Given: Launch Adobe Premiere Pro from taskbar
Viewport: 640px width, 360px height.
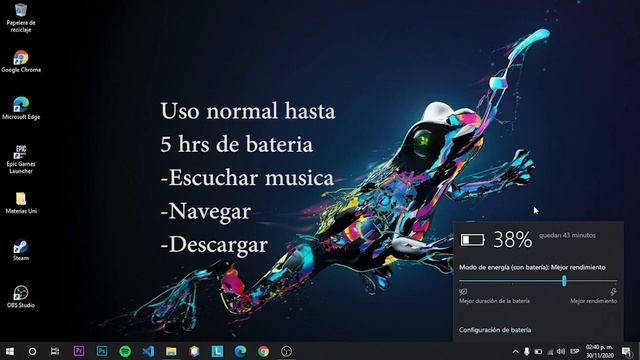Looking at the screenshot, I should coord(79,351).
